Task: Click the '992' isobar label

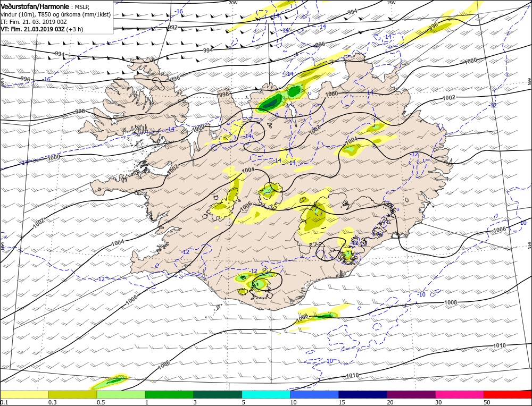Action: pyautogui.click(x=173, y=27)
